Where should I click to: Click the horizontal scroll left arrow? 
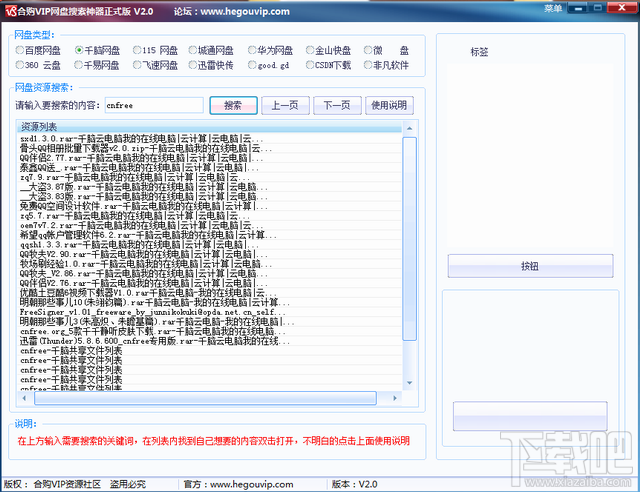pos(24,398)
